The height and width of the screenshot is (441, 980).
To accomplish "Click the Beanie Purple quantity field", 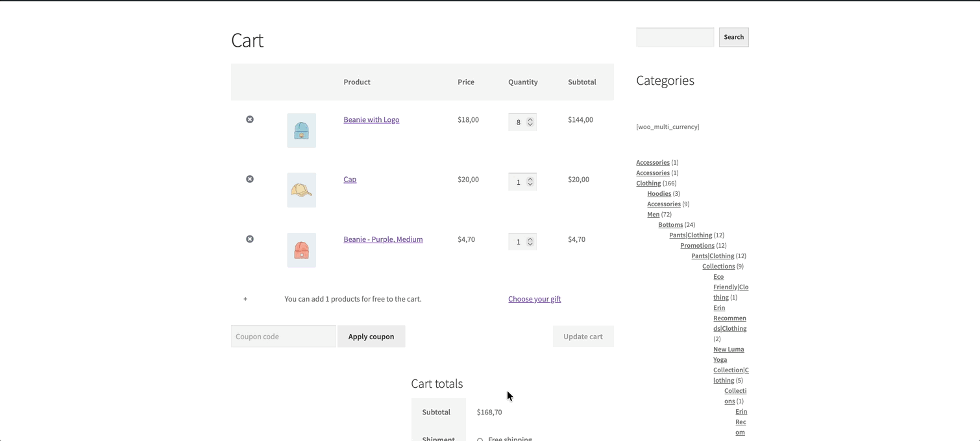I will click(518, 242).
